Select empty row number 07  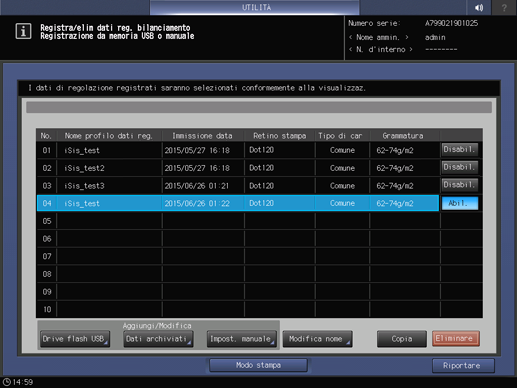(x=47, y=256)
